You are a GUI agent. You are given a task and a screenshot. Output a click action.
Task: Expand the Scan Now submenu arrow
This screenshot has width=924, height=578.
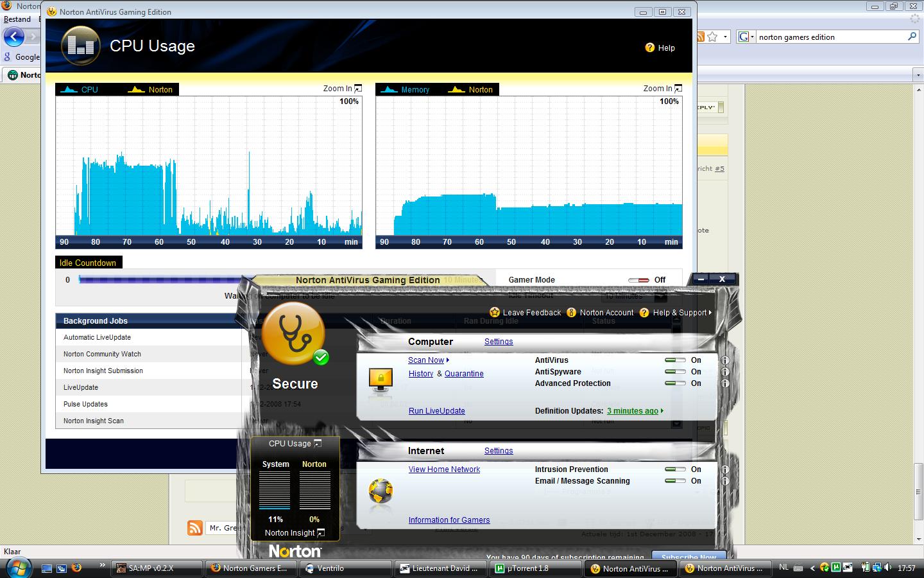[x=447, y=360]
